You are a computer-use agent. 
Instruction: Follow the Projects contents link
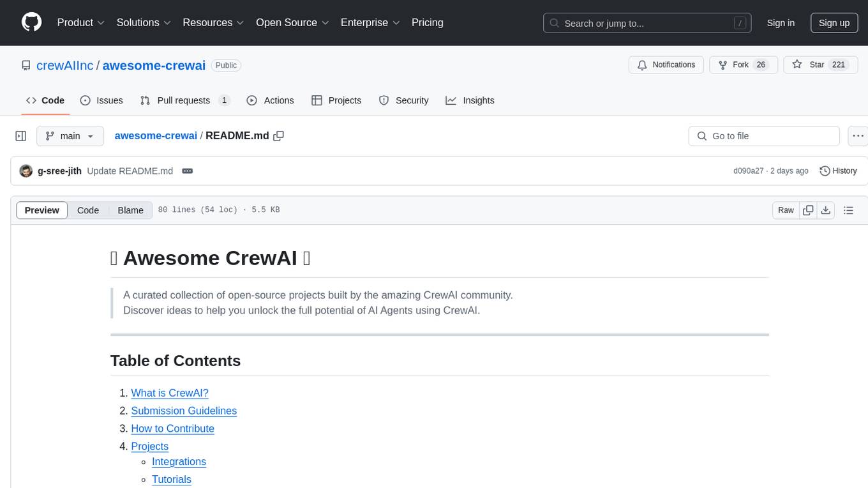point(150,446)
